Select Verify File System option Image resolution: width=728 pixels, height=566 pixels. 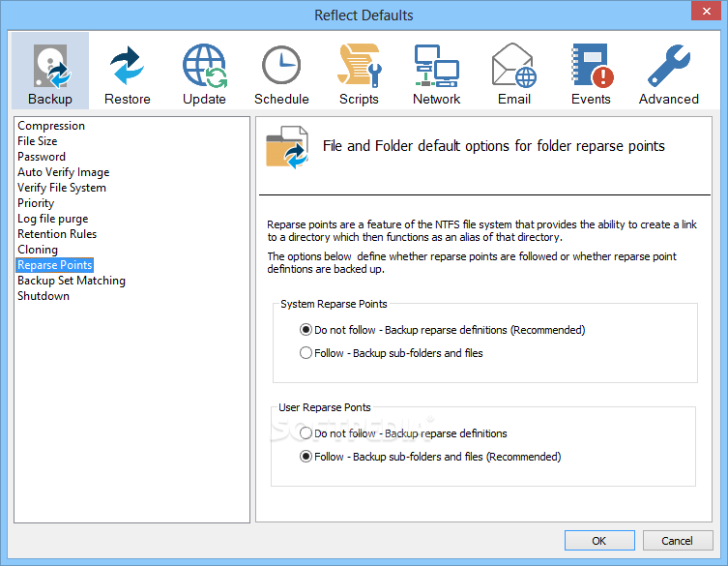pos(62,188)
